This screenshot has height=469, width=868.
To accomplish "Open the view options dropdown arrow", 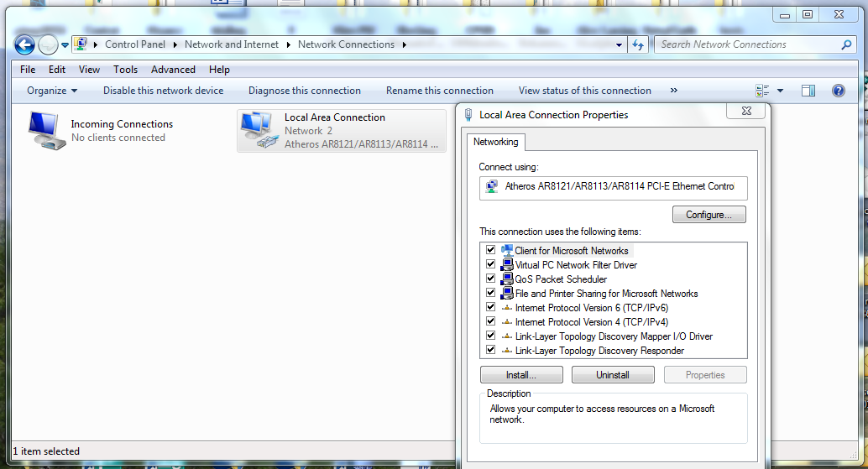I will coord(780,91).
